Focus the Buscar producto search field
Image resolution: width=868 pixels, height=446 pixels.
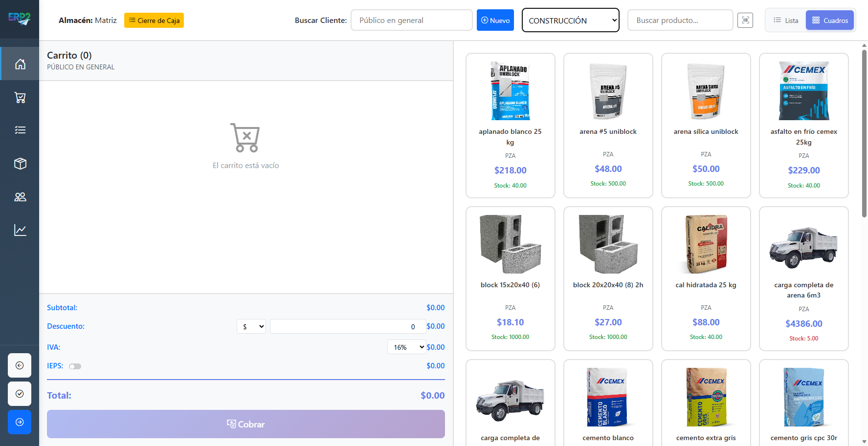click(x=680, y=21)
